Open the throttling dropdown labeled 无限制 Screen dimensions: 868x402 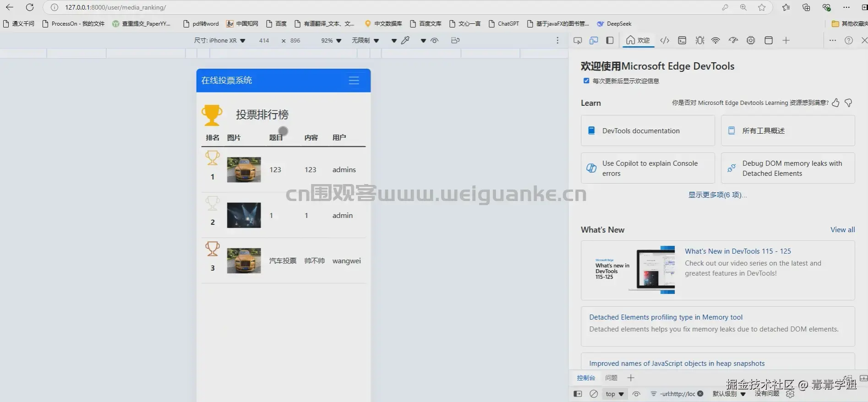click(365, 40)
